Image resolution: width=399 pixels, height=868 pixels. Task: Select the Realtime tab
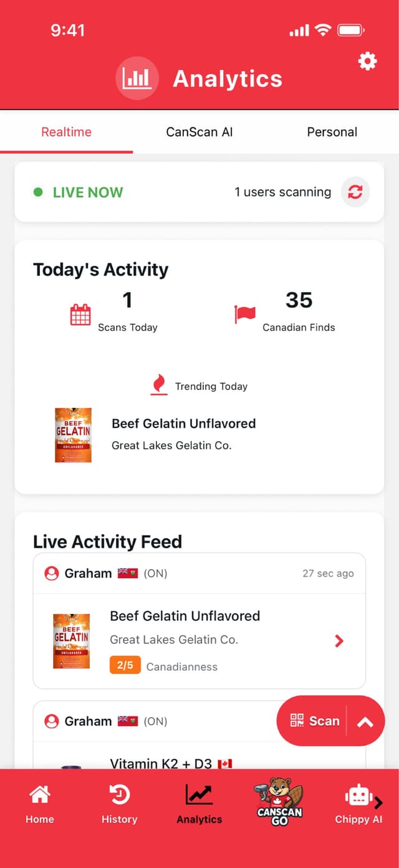[x=66, y=132]
